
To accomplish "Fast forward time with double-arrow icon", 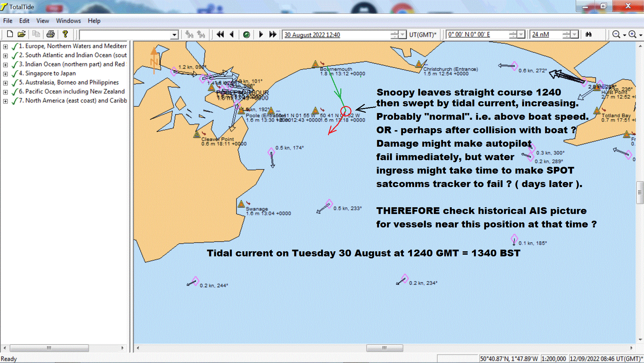I will point(273,34).
